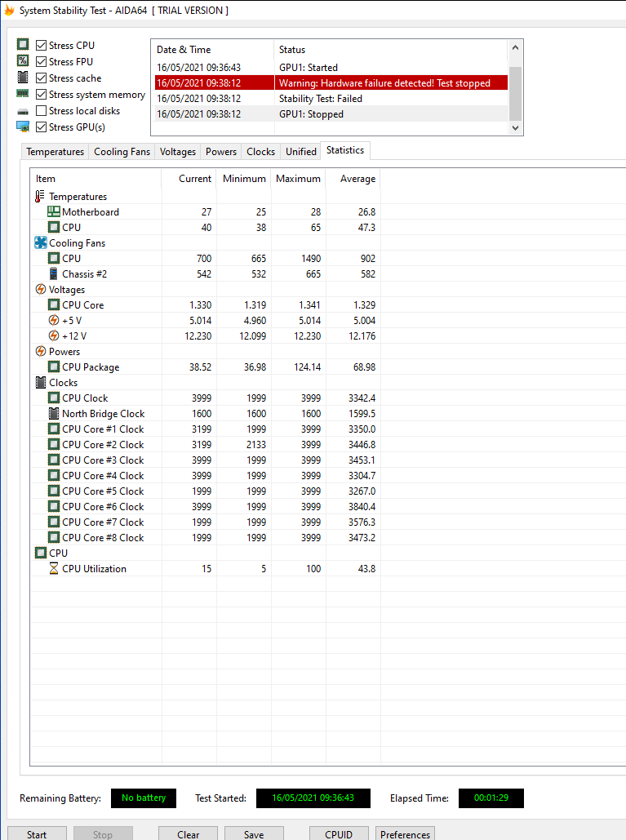This screenshot has height=840, width=626.
Task: Click the AIDA64 flame icon in title bar
Action: pyautogui.click(x=9, y=10)
